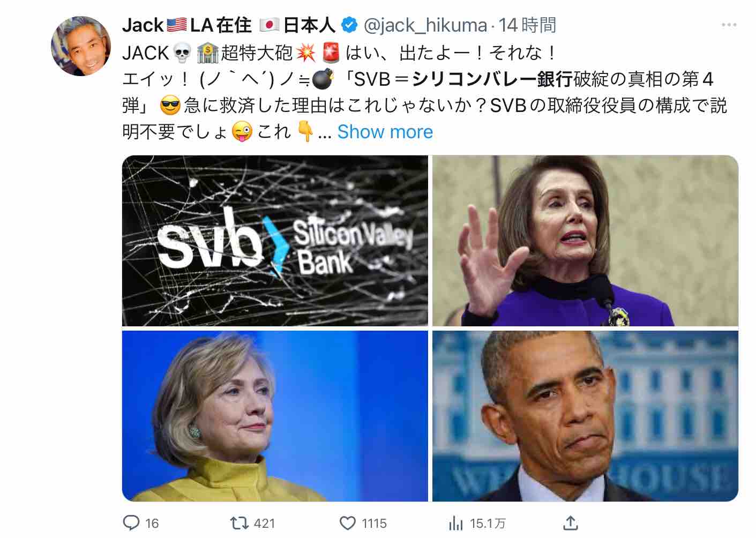Viewport: 756px width, 538px height.
Task: Click the 421 retweet count
Action: 265,524
